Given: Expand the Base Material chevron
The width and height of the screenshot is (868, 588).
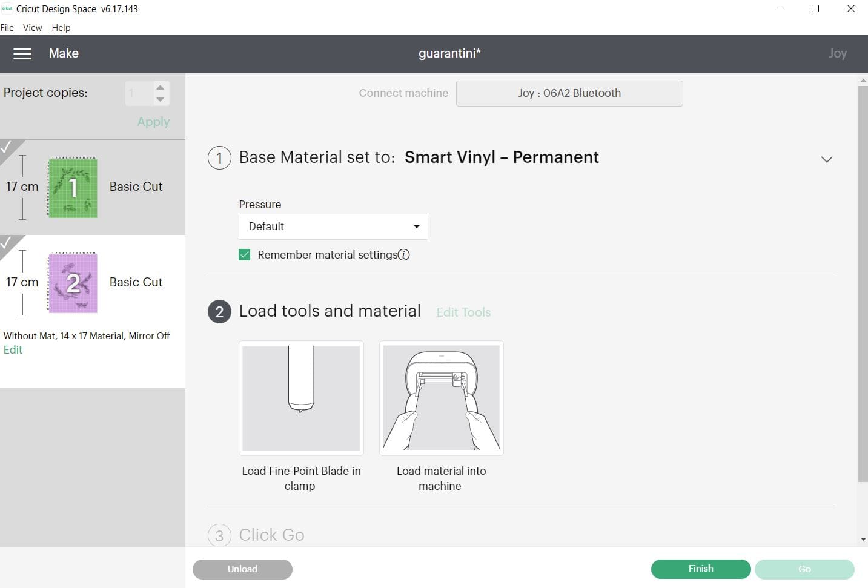Looking at the screenshot, I should (x=826, y=159).
